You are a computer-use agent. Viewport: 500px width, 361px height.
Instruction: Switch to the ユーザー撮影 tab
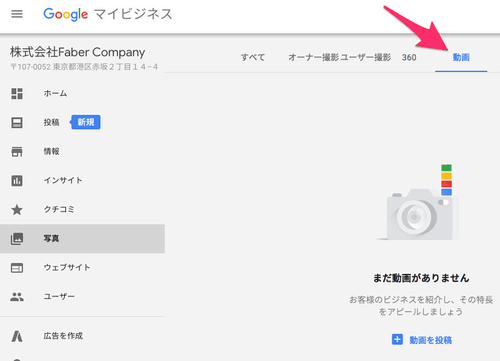[365, 57]
